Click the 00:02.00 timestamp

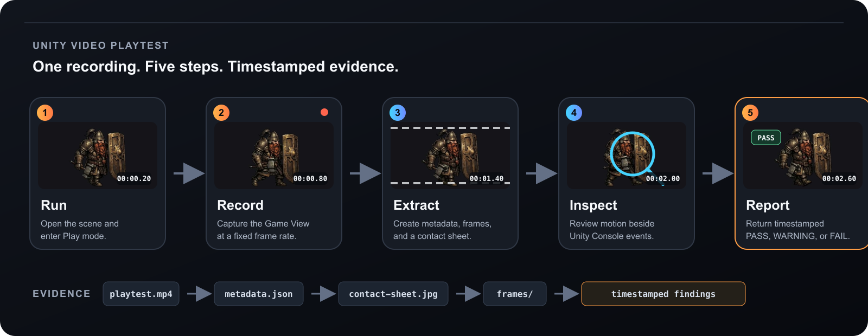[x=663, y=178]
